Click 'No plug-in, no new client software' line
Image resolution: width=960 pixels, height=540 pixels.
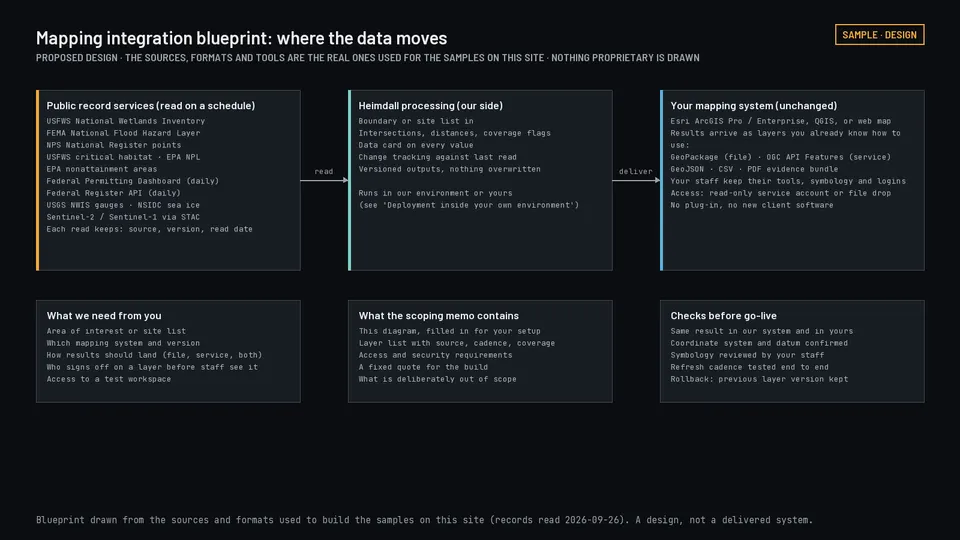[752, 205]
